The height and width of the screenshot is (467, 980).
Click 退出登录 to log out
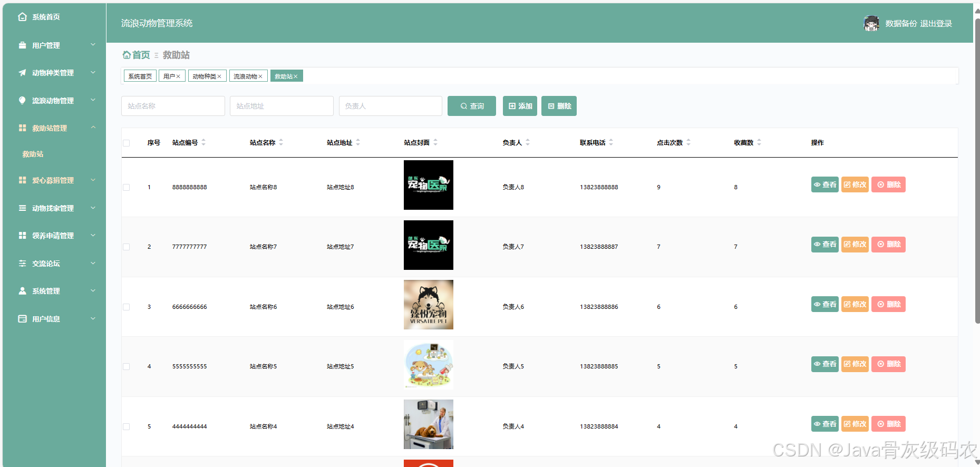click(x=936, y=23)
